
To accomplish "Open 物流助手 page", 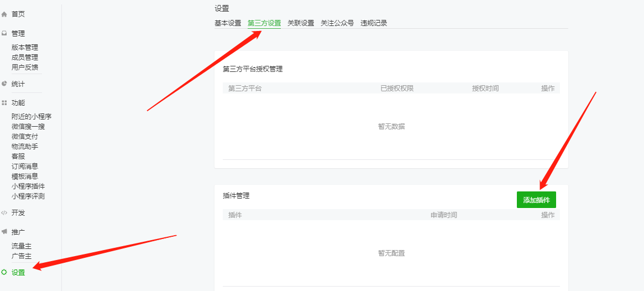I will (25, 146).
